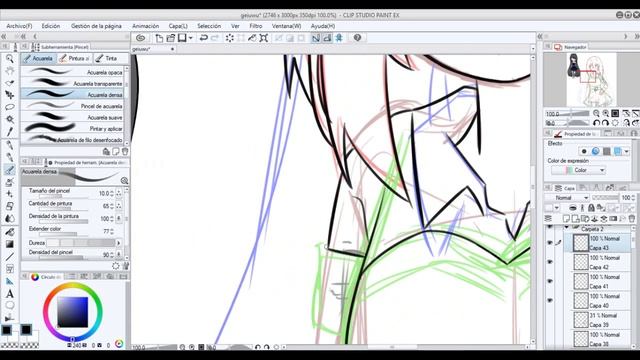The width and height of the screenshot is (640, 360).
Task: Select the Zoom magnifier tool
Action: (9, 59)
